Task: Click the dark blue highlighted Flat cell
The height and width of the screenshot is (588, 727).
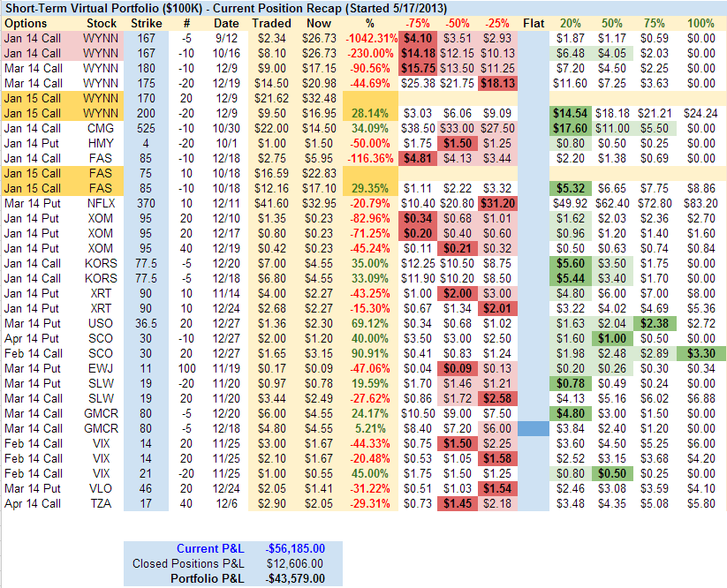Action: (x=533, y=429)
